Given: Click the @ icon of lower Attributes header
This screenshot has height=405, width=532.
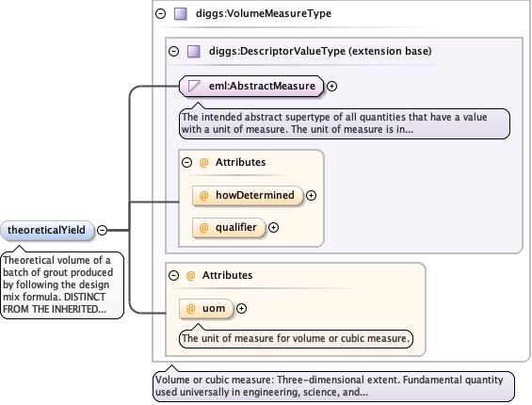Looking at the screenshot, I should (191, 276).
